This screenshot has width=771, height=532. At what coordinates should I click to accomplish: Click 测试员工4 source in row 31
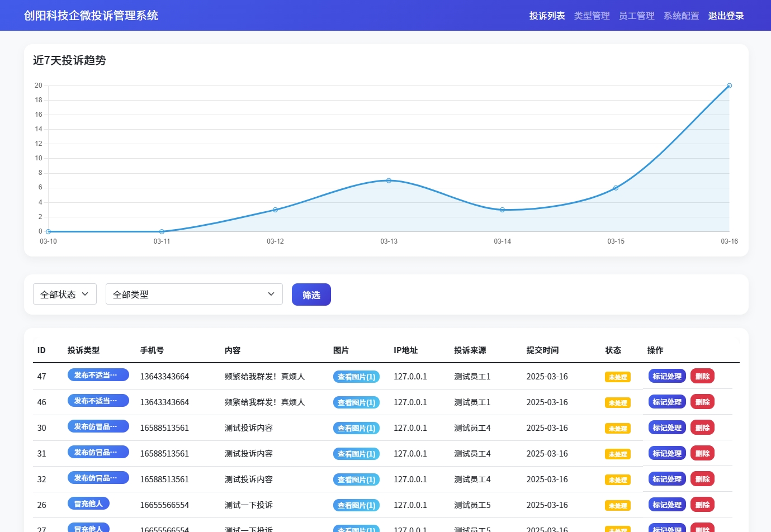coord(472,454)
